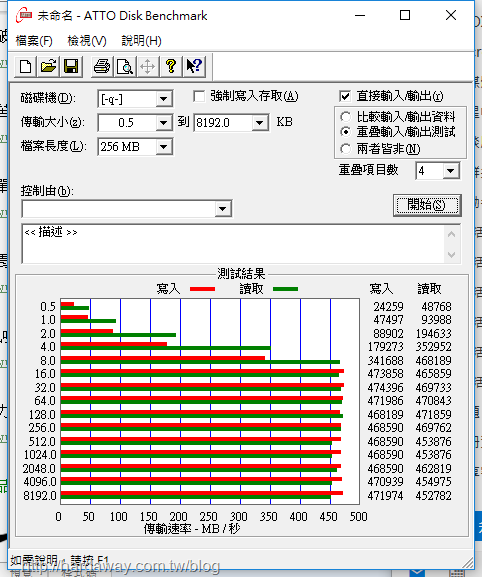The width and height of the screenshot is (482, 577).
Task: Click the ATTO app icon in title bar
Action: pyautogui.click(x=24, y=15)
